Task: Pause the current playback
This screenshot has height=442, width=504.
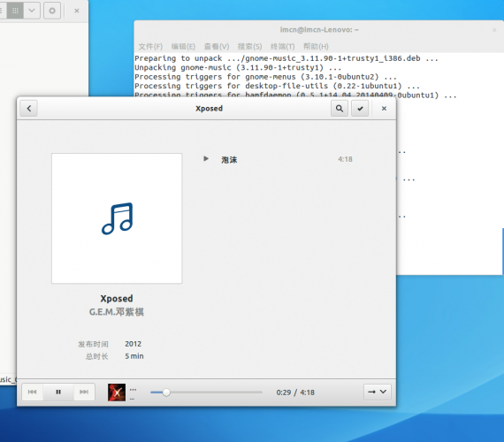Action: point(58,392)
